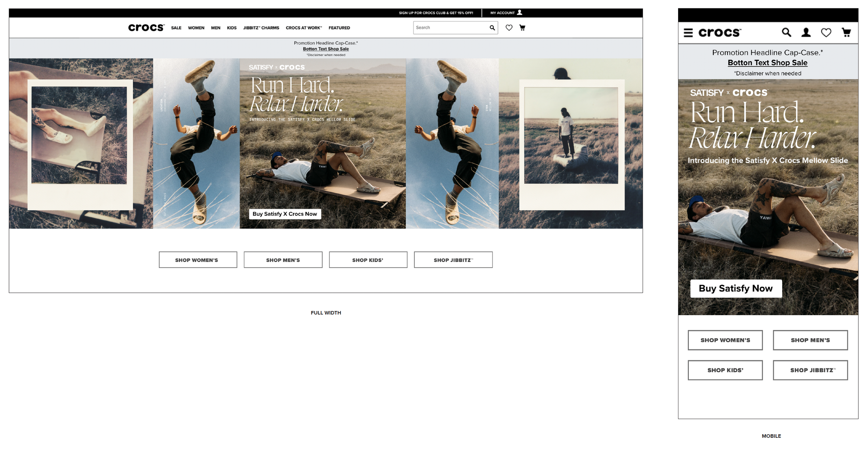Tap mobile Buy Satisfy Now button
Viewport: 868px width, 451px height.
[736, 288]
